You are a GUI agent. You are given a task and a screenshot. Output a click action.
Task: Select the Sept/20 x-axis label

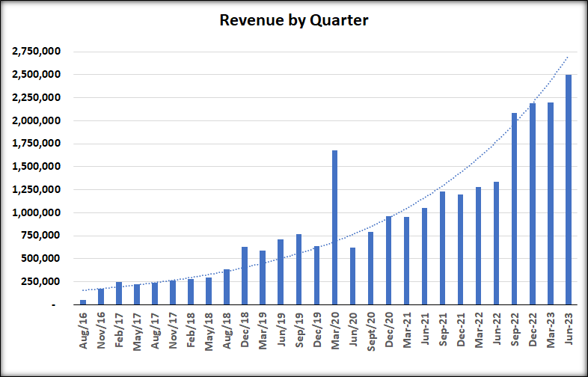tap(371, 331)
